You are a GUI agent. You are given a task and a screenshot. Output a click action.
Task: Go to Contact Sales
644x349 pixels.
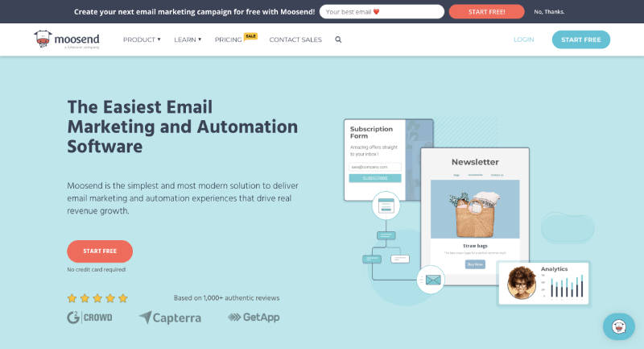[x=295, y=39]
